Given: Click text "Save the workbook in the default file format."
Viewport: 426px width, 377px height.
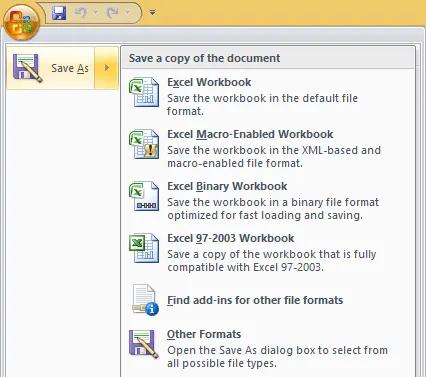Looking at the screenshot, I should 262,105.
